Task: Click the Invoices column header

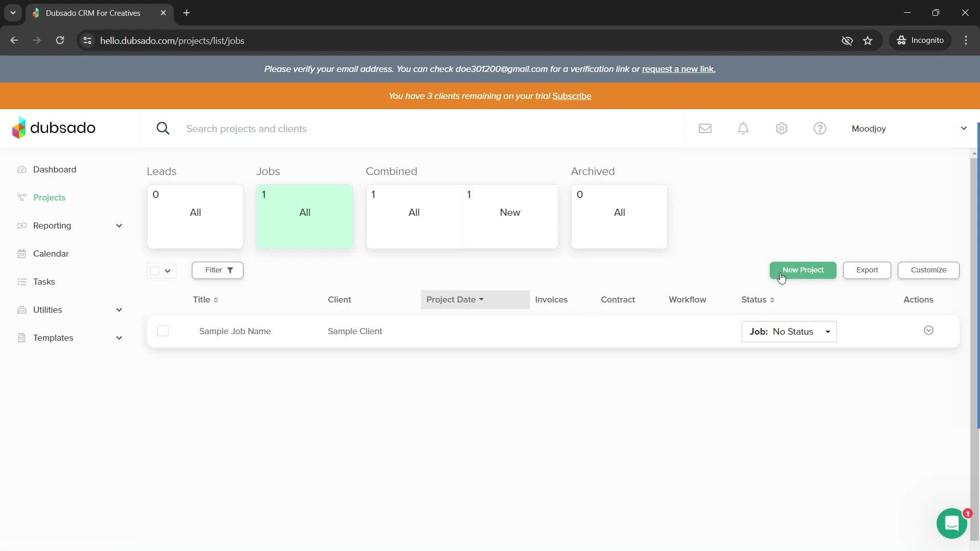Action: coord(551,299)
